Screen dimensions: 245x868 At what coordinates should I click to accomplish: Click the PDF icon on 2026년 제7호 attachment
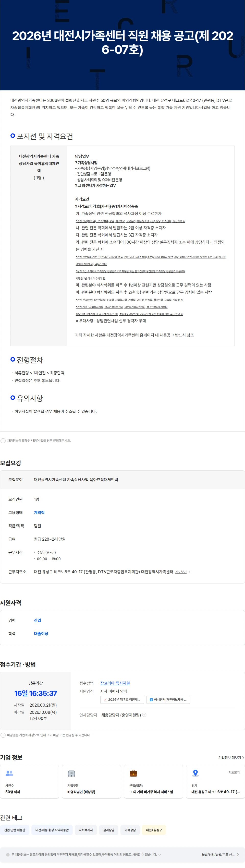coord(105,700)
